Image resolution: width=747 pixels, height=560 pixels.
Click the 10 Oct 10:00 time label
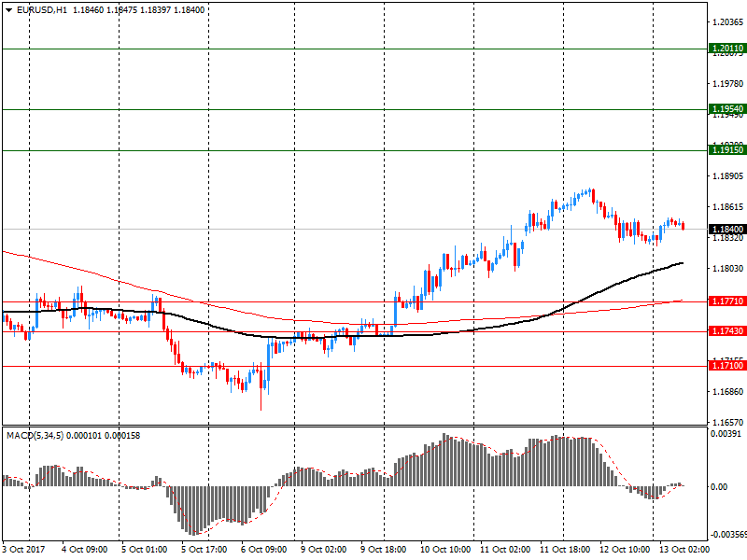tap(445, 550)
